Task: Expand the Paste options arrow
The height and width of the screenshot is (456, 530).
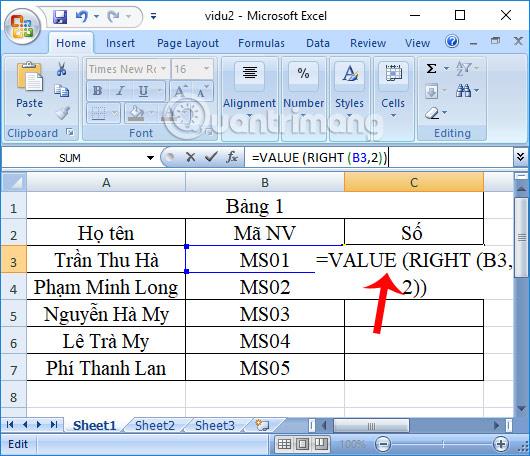Action: (x=29, y=116)
